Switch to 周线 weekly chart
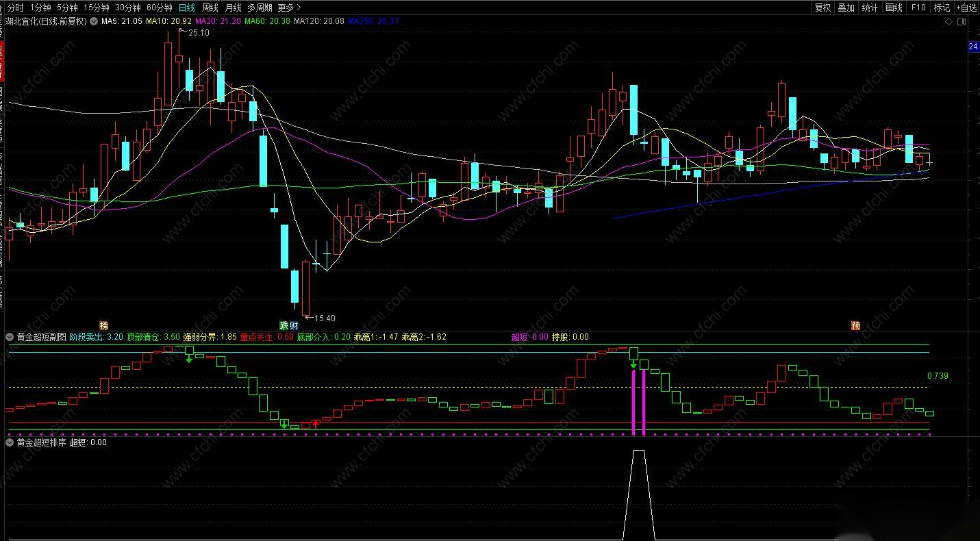 [210, 8]
